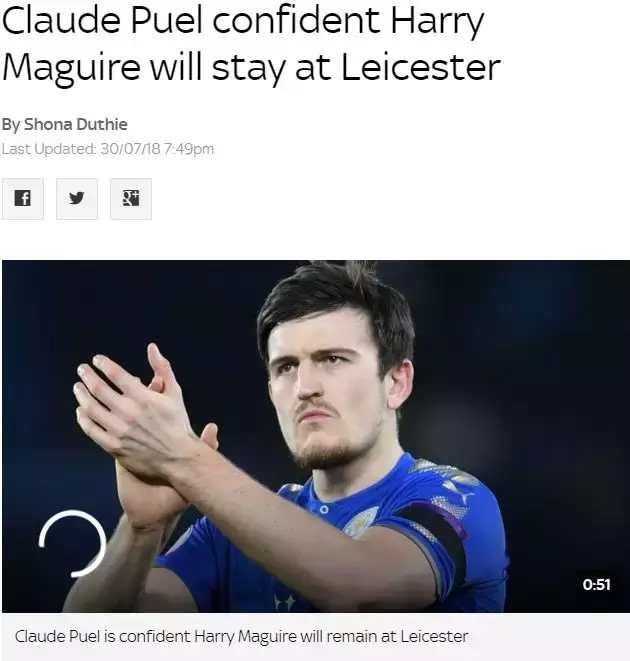
Task: Click the Last Updated label
Action: [x=49, y=149]
